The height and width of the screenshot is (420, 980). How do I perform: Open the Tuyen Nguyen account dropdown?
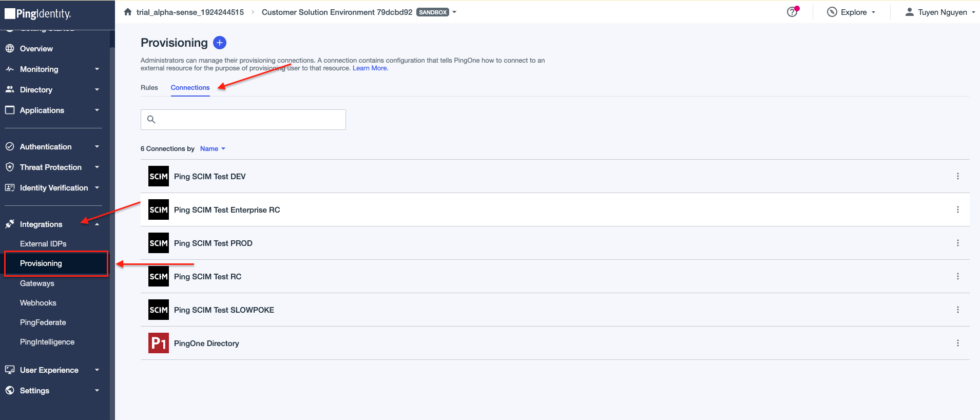coord(940,12)
